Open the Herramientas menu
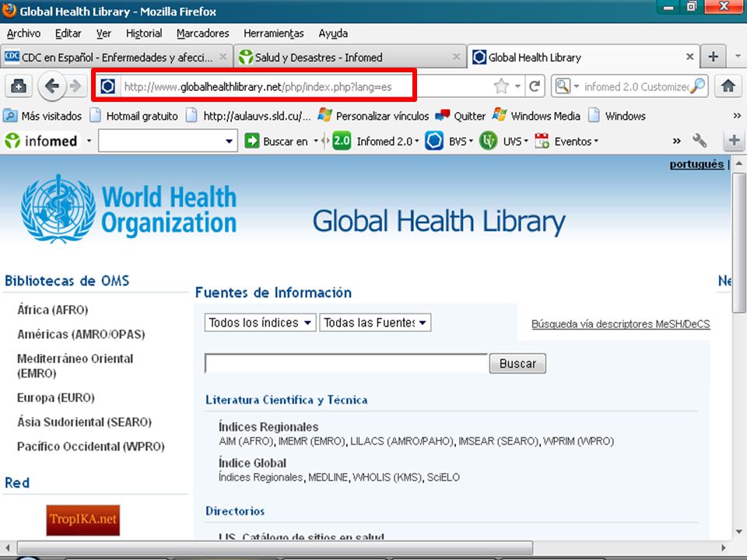 click(273, 33)
